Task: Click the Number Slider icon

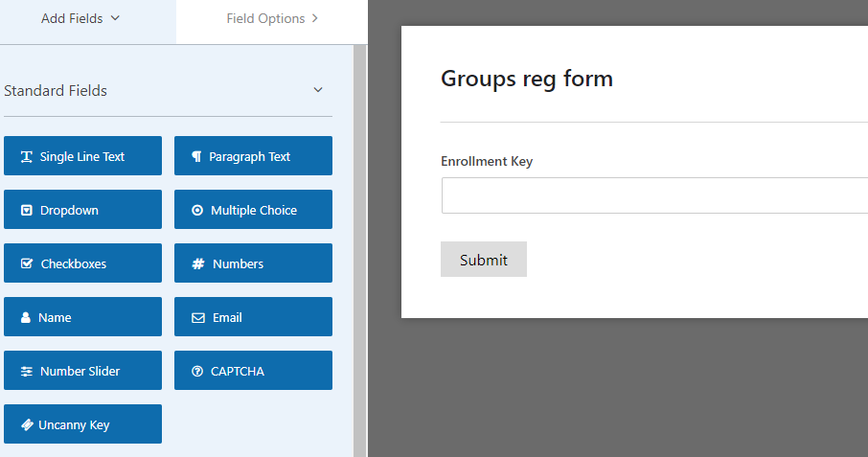Action: [27, 371]
